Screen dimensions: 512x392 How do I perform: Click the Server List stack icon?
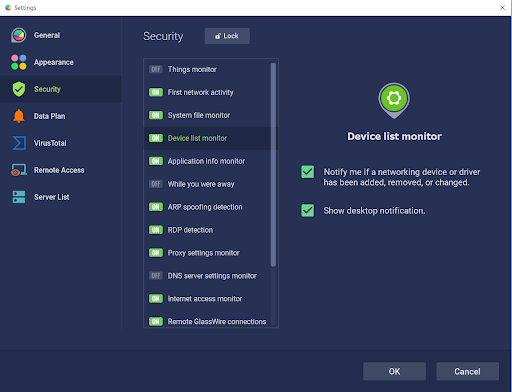coord(19,197)
